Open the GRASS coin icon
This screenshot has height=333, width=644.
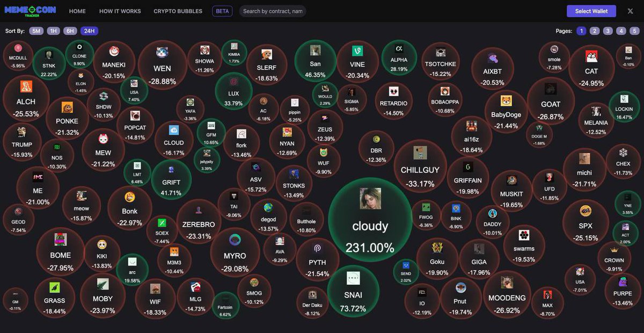coord(55,287)
